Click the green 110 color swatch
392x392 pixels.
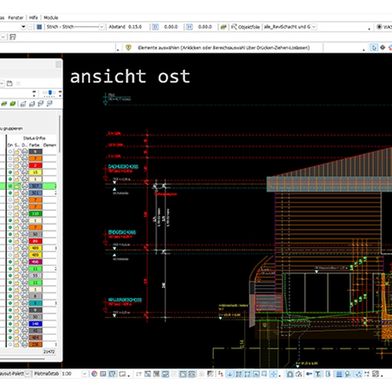35,214
